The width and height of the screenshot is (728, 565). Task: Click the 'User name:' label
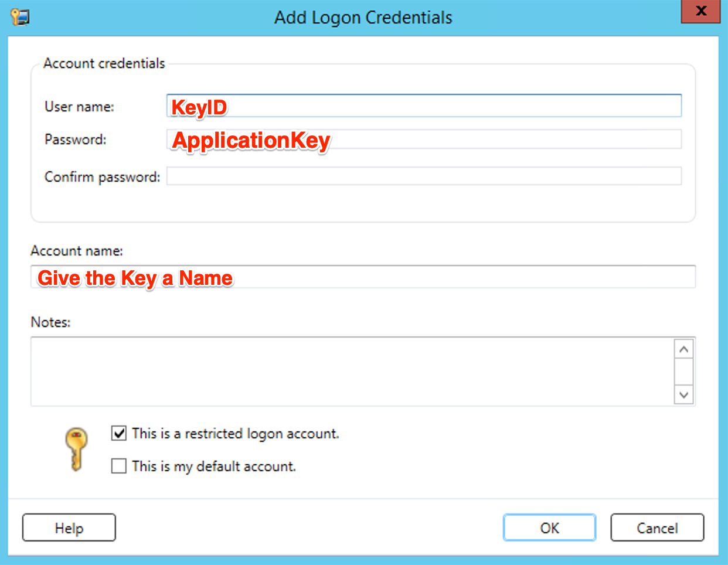(79, 107)
